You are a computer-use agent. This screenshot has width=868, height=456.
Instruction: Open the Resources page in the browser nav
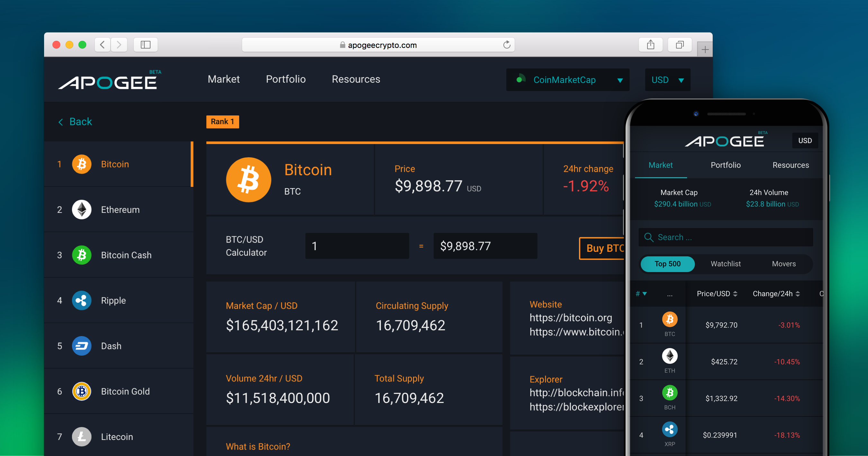point(356,79)
